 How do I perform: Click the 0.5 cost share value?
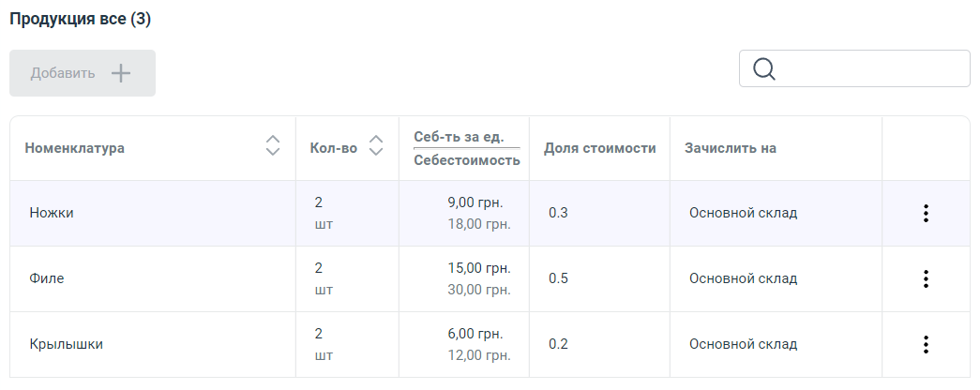pyautogui.click(x=559, y=278)
